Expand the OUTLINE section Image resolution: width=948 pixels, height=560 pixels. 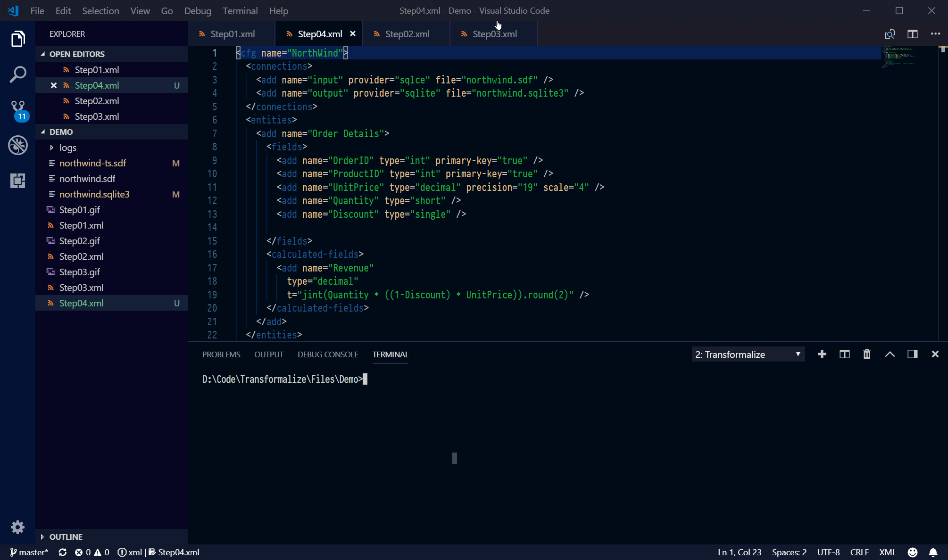tap(66, 537)
